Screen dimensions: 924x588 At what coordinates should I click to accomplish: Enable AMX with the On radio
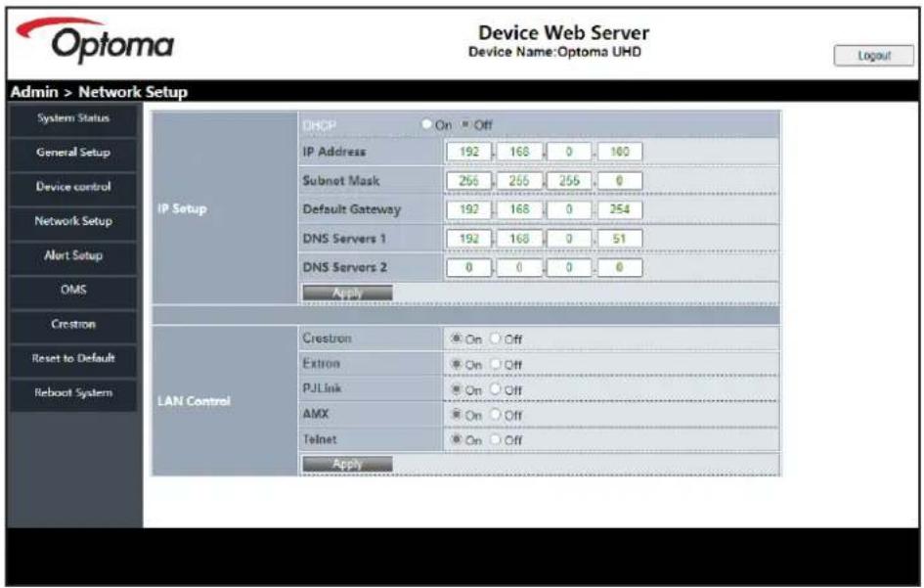pyautogui.click(x=456, y=415)
